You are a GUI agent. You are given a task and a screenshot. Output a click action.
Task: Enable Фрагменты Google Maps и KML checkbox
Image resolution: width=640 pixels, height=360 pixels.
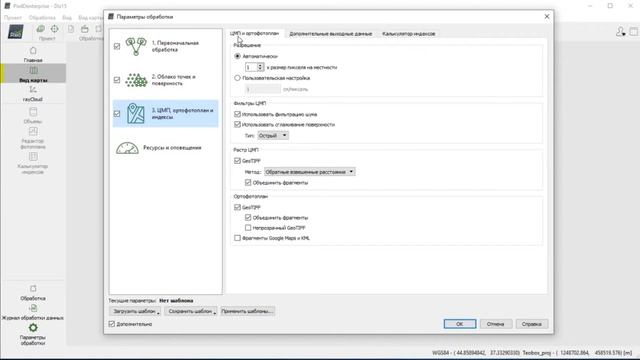point(237,238)
